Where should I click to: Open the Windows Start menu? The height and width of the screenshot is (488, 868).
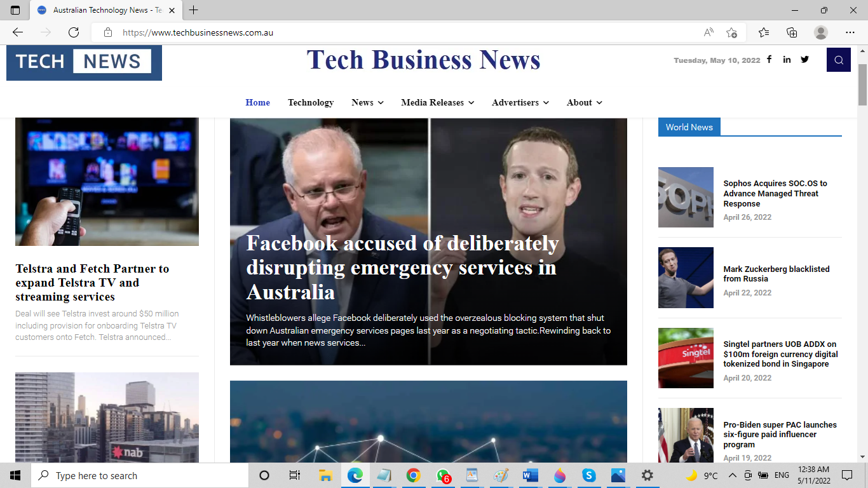(x=15, y=475)
